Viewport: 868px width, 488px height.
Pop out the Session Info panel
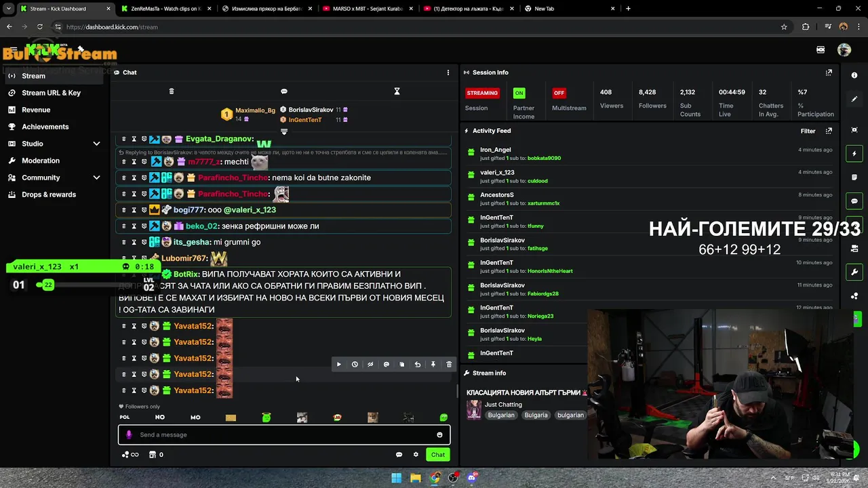tap(829, 73)
